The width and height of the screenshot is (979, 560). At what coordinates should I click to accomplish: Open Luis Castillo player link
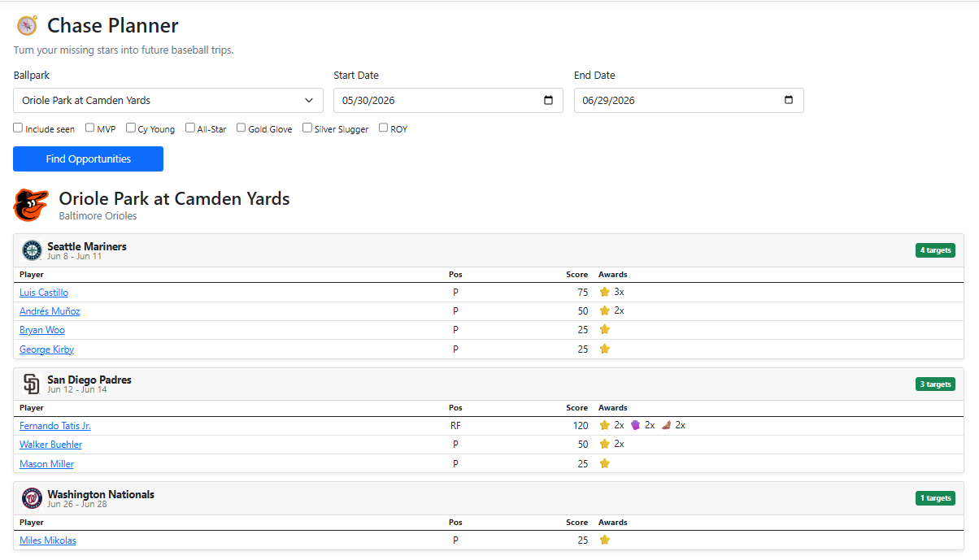[x=44, y=293]
